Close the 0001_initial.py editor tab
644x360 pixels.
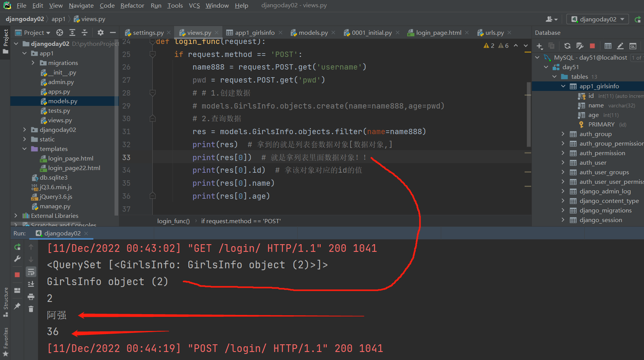tap(397, 32)
